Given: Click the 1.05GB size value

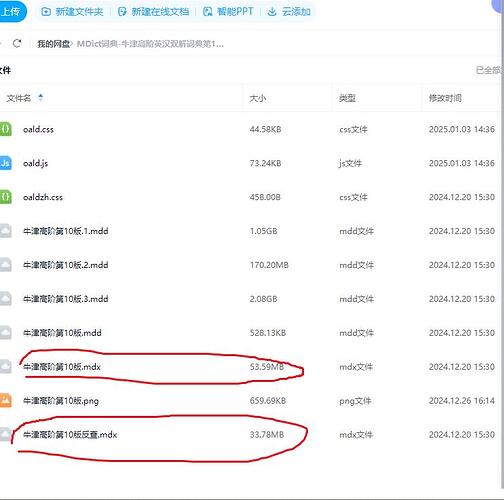Looking at the screenshot, I should point(264,231).
